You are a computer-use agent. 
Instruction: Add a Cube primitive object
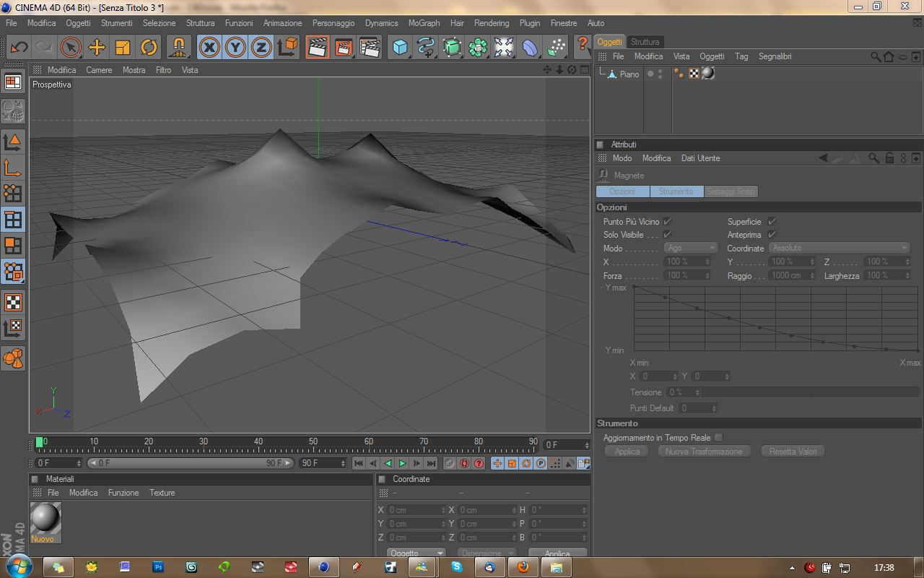point(400,48)
